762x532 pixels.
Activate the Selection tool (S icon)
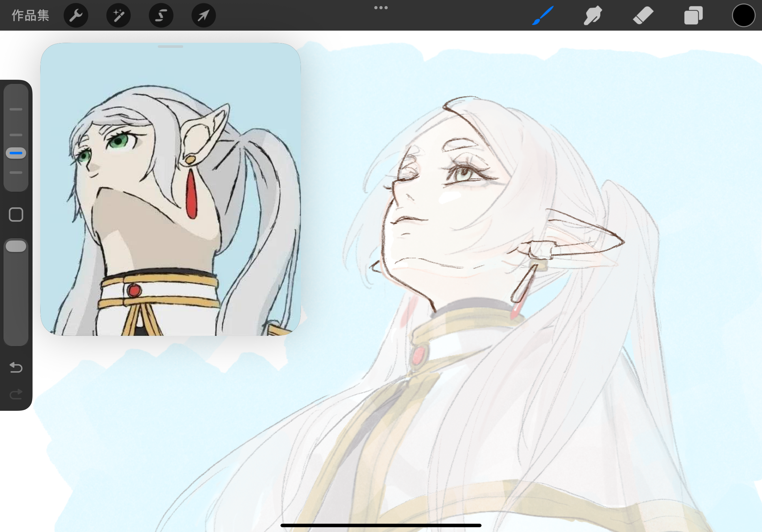161,15
